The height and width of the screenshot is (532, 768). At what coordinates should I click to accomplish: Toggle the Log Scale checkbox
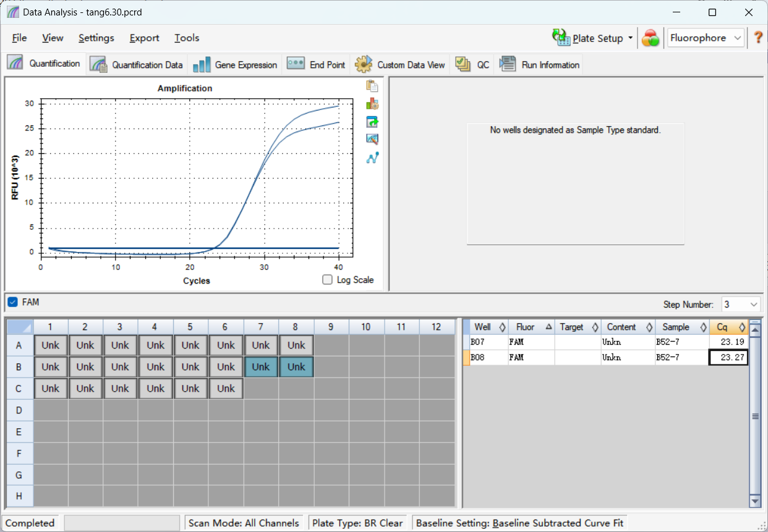(328, 280)
